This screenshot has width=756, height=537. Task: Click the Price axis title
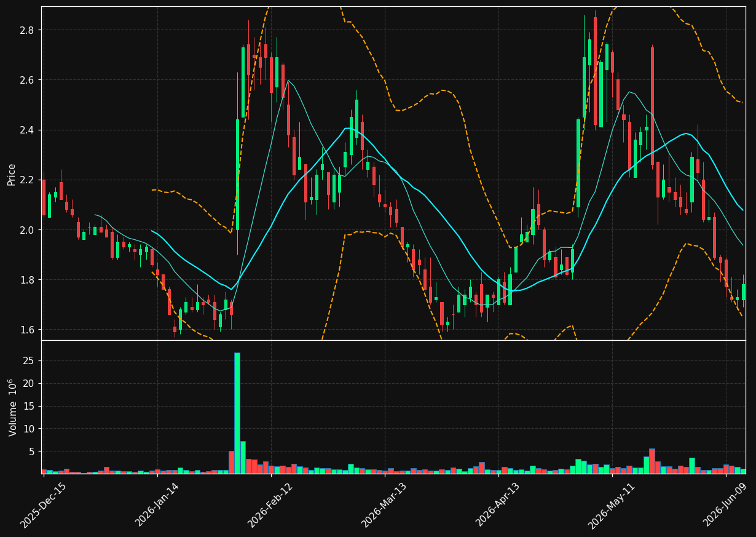click(x=12, y=174)
